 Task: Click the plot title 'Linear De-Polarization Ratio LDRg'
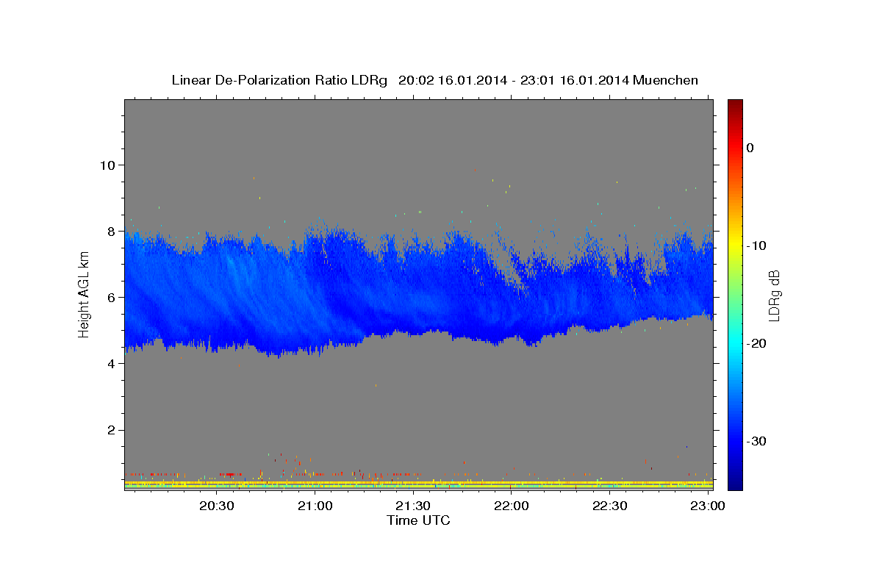point(279,80)
